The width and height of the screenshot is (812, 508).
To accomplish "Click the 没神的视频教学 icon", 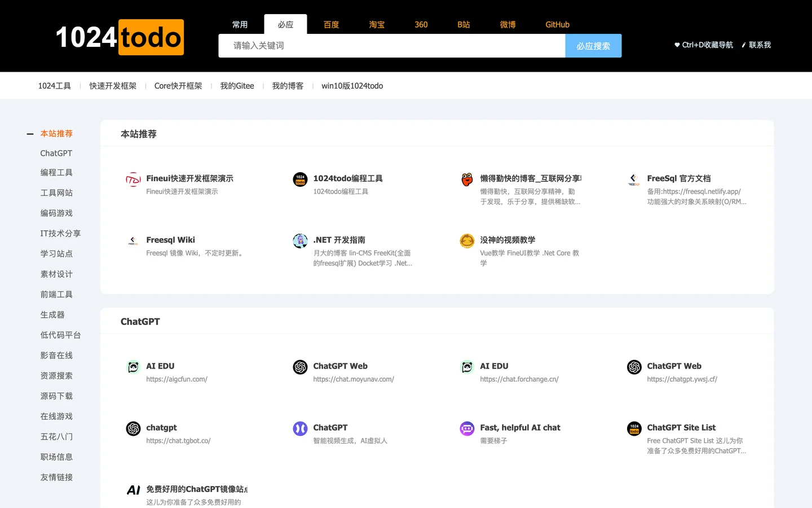I will pos(467,241).
